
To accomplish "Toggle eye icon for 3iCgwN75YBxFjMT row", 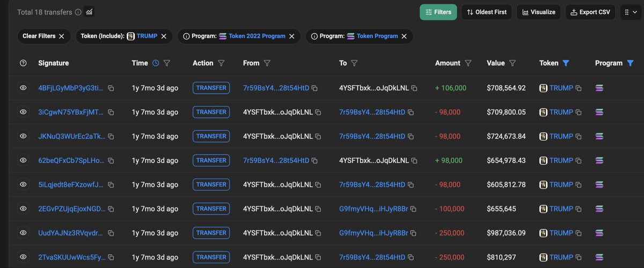I will 23,111.
